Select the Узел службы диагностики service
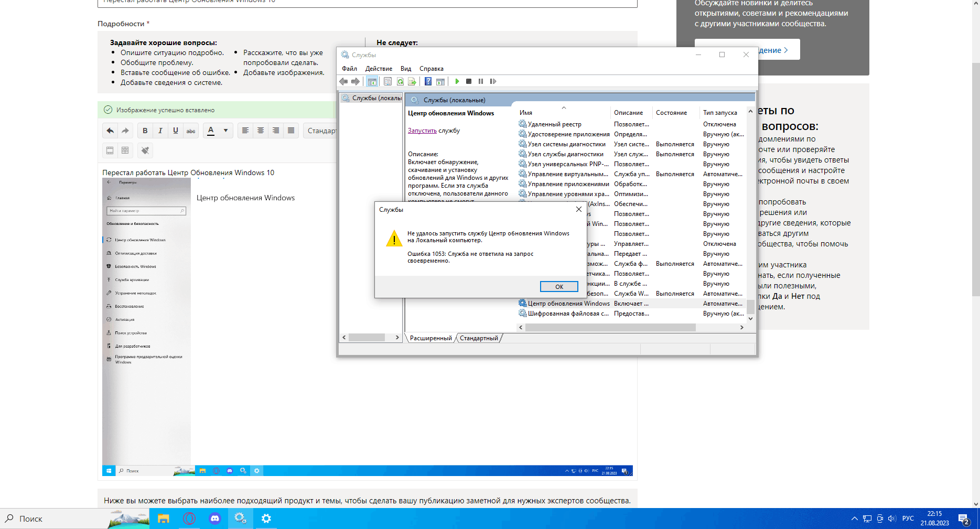This screenshot has width=980, height=529. pyautogui.click(x=631, y=154)
